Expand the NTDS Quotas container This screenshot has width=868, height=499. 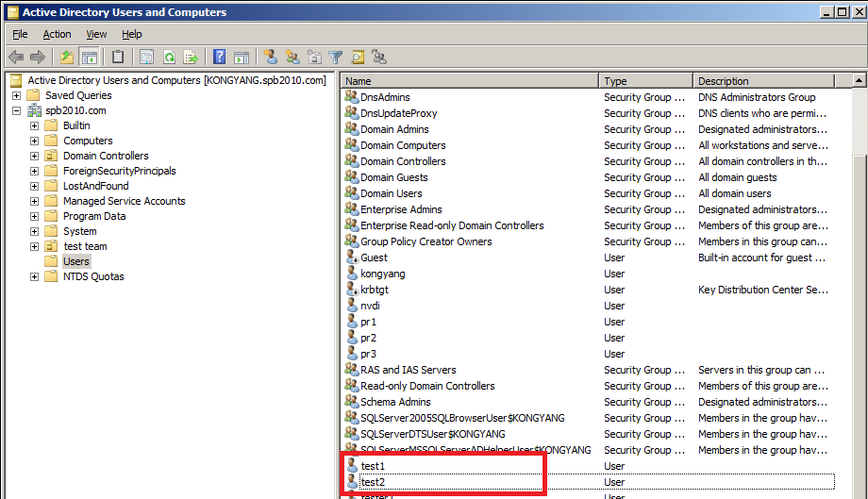point(34,276)
